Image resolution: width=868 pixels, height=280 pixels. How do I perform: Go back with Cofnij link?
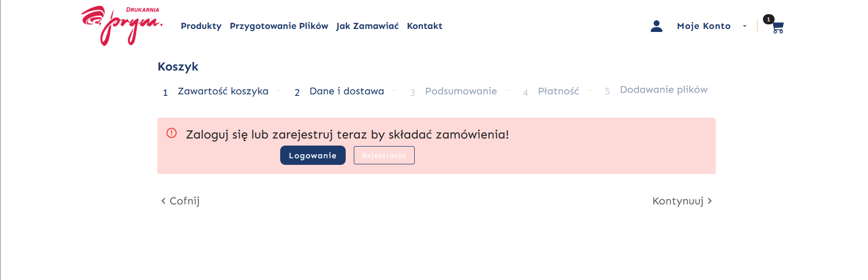[181, 201]
